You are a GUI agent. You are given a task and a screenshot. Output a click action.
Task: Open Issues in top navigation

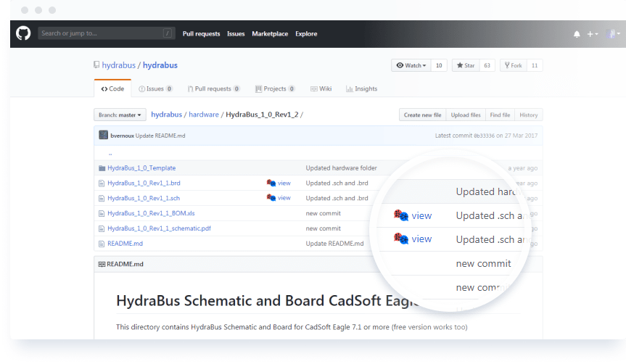click(236, 34)
